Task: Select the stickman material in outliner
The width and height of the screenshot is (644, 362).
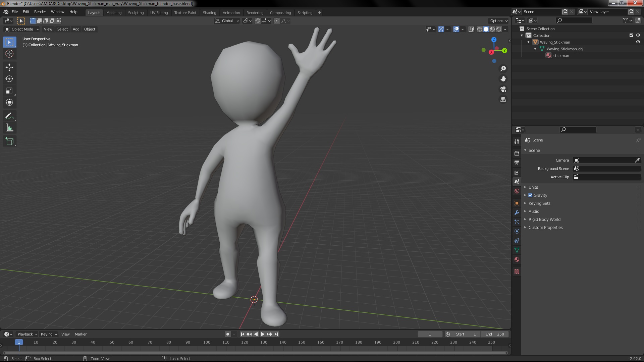Action: 561,56
